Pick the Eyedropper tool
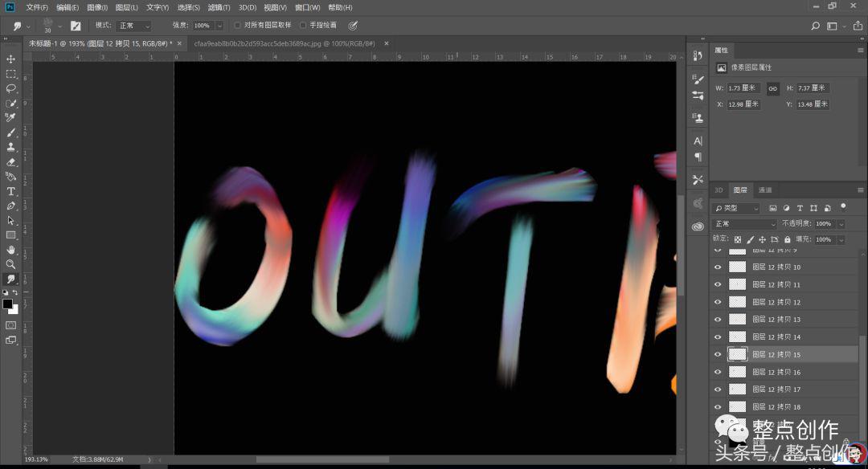Viewport: 868px width, 469px height. 11,118
